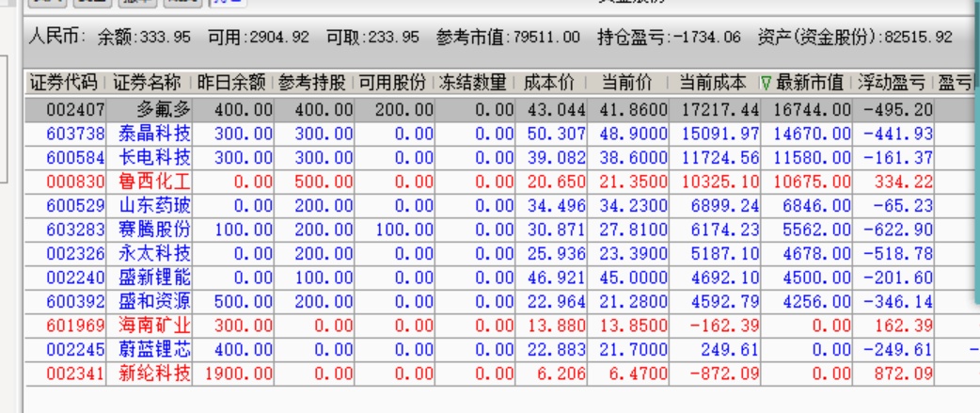Click 浮动盈亏 value 334.22
This screenshot has width=980, height=413.
[904, 182]
